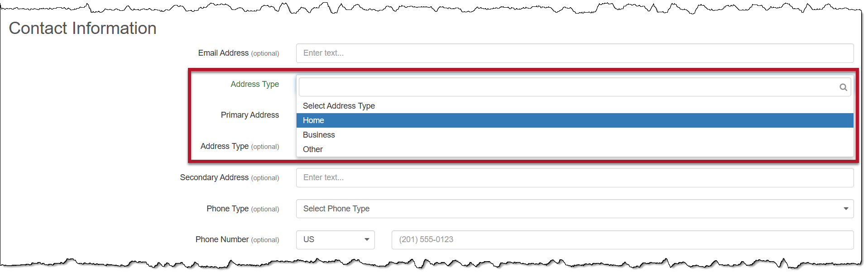Pick Business as the address type
This screenshot has width=868, height=277.
tap(319, 135)
